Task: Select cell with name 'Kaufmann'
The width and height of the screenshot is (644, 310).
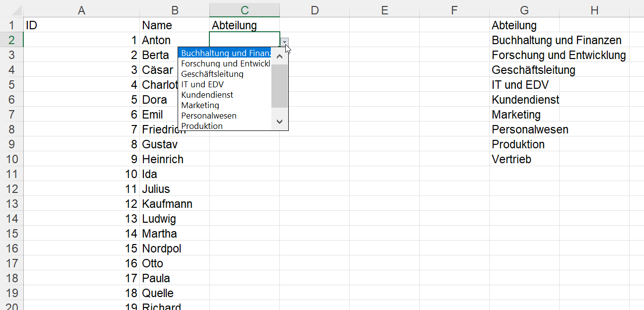Action: (x=167, y=204)
